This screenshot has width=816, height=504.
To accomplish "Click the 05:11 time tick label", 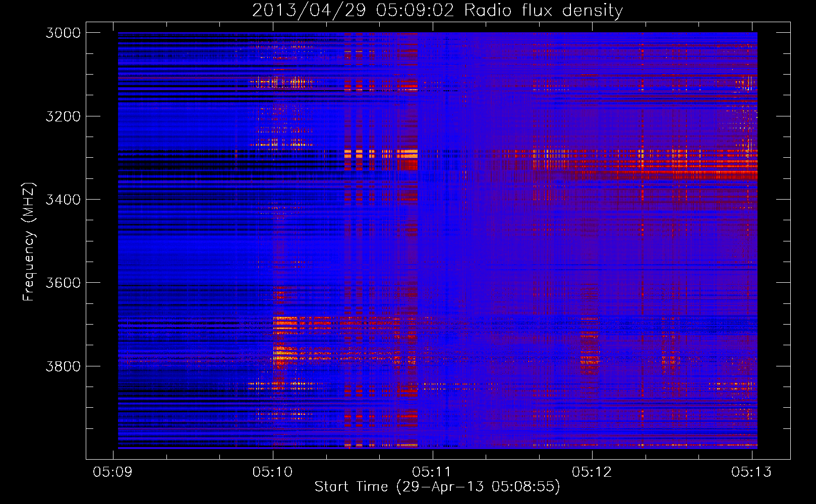I will point(432,472).
